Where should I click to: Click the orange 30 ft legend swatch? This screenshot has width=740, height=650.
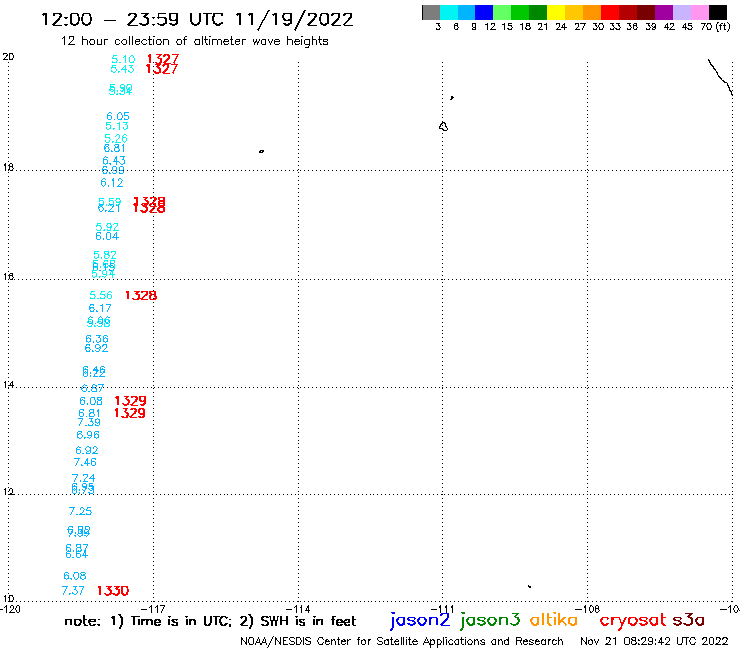592,12
